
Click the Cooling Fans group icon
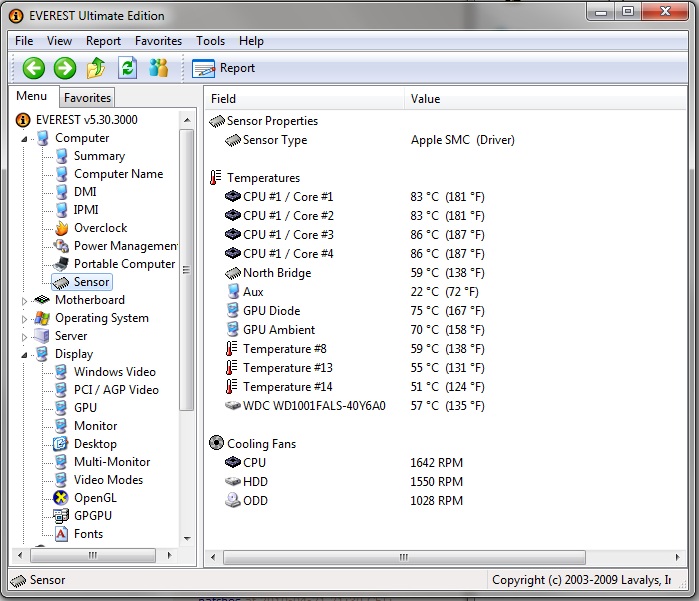[216, 443]
